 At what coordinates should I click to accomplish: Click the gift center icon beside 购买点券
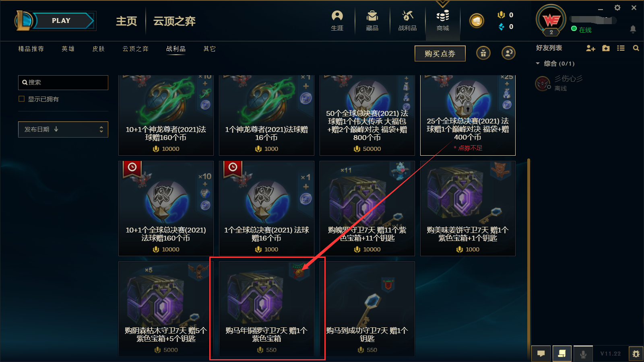click(483, 53)
